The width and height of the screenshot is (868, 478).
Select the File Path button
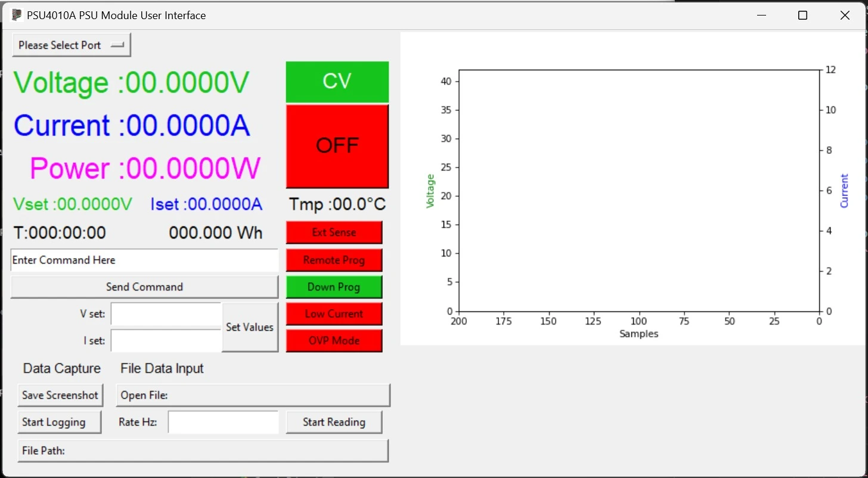click(203, 451)
